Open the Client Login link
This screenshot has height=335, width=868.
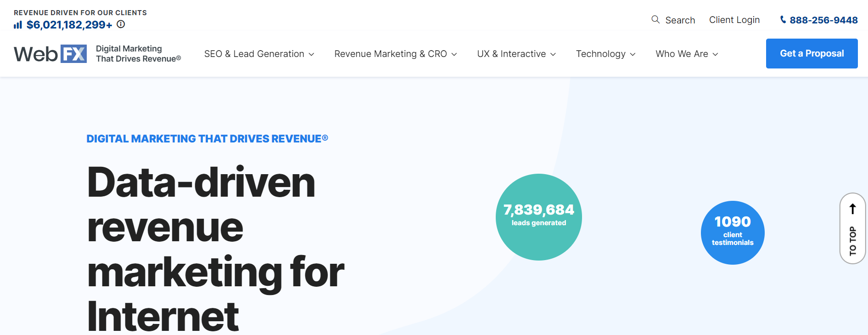point(734,20)
